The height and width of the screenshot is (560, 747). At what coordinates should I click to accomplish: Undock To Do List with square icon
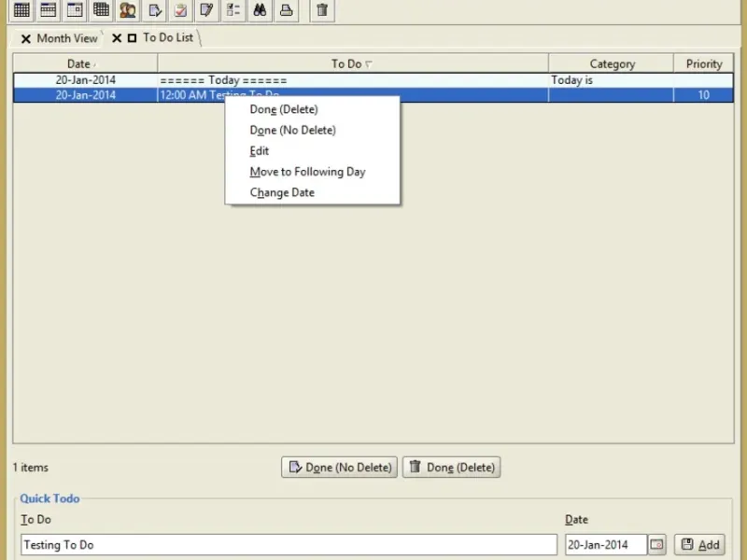(x=132, y=38)
